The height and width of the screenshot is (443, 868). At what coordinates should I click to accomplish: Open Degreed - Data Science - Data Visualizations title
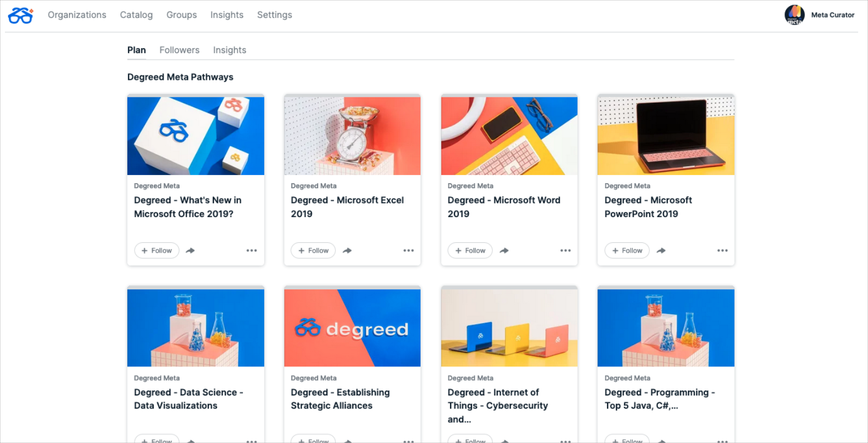tap(189, 399)
